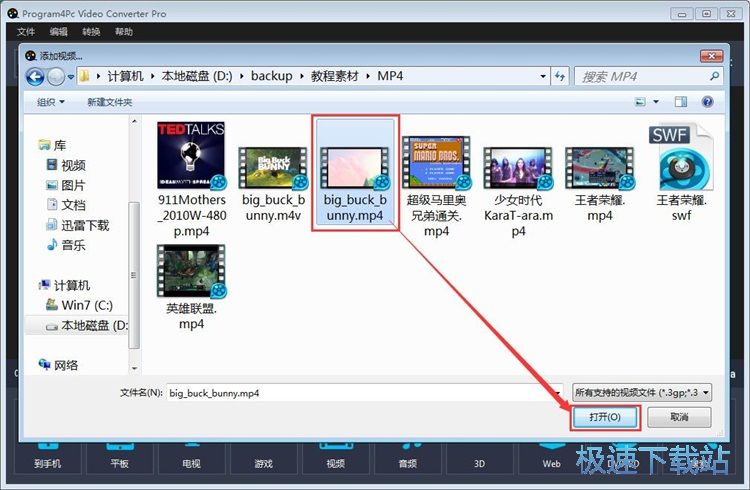The image size is (750, 490).
Task: Select 计算机 in the navigation tree
Action: click(x=64, y=285)
